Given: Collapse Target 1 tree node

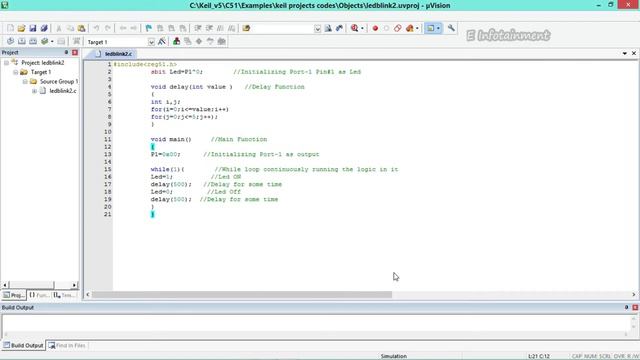Looking at the screenshot, I should coord(16,72).
